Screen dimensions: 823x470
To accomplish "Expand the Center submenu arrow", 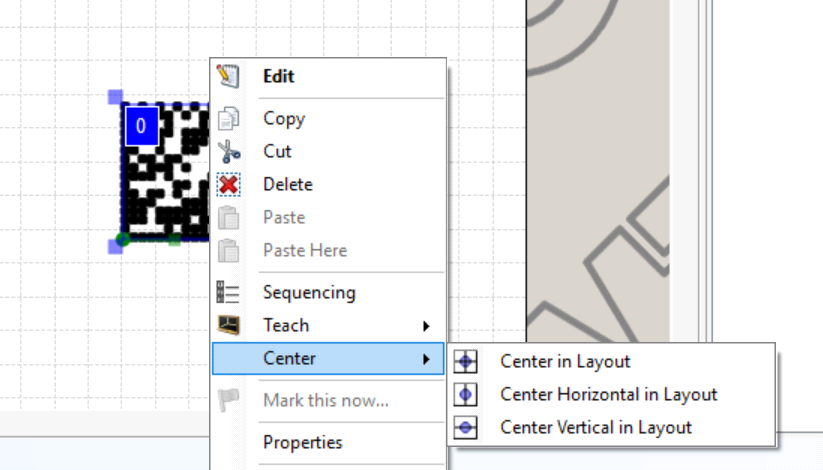I will point(427,359).
